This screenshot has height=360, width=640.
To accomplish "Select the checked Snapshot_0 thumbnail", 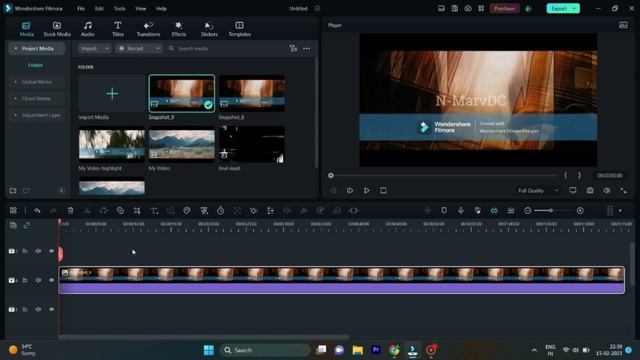I will pos(182,93).
